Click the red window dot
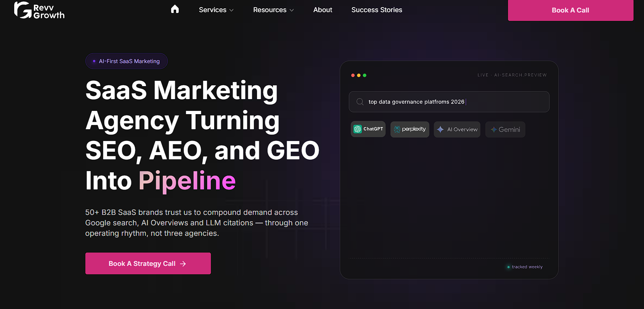 coord(353,75)
